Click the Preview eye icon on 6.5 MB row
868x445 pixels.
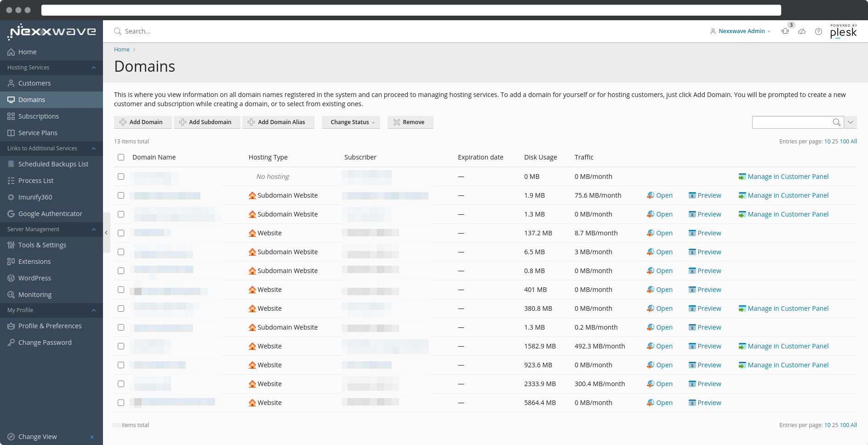tap(692, 252)
